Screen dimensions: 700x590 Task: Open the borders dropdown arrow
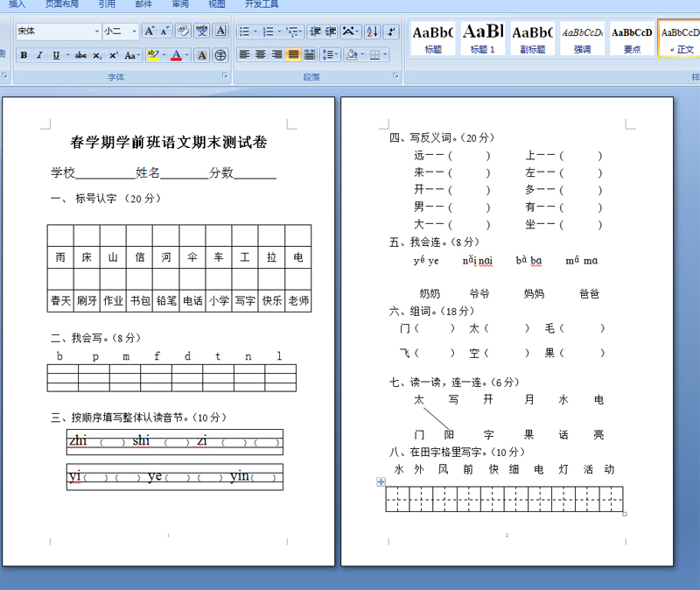click(385, 55)
